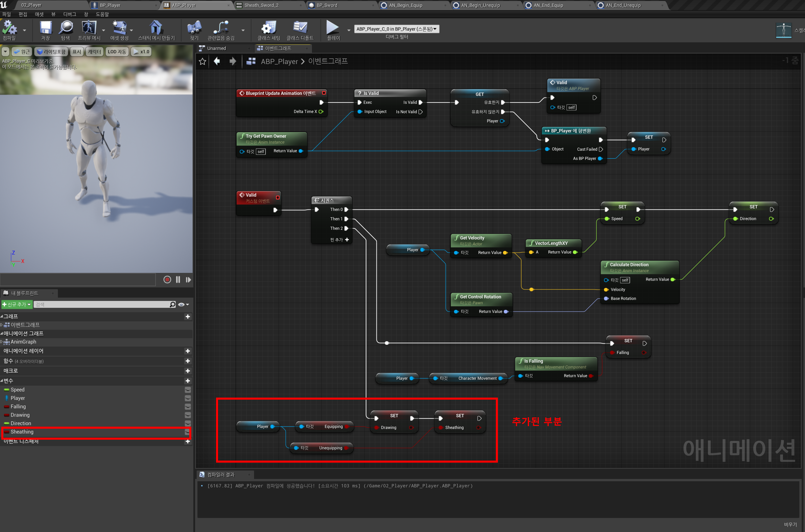Open content browser via 탐색 icon
This screenshot has height=532, width=805.
66,28
